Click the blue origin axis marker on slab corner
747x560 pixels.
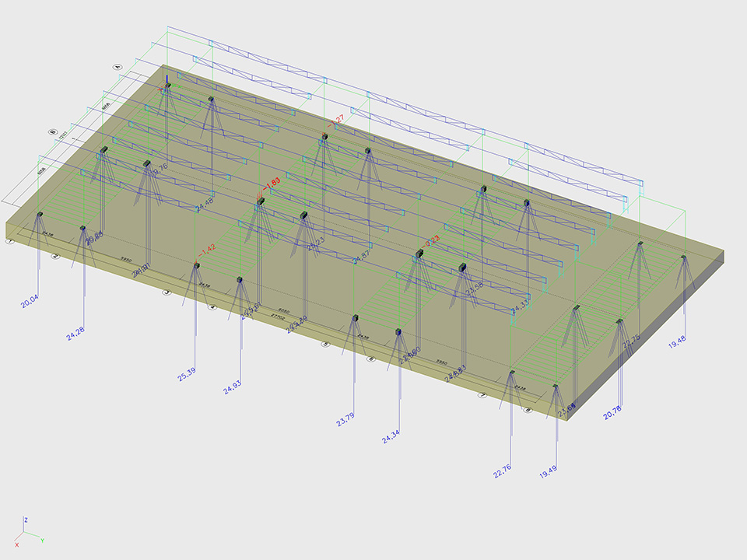click(x=167, y=81)
